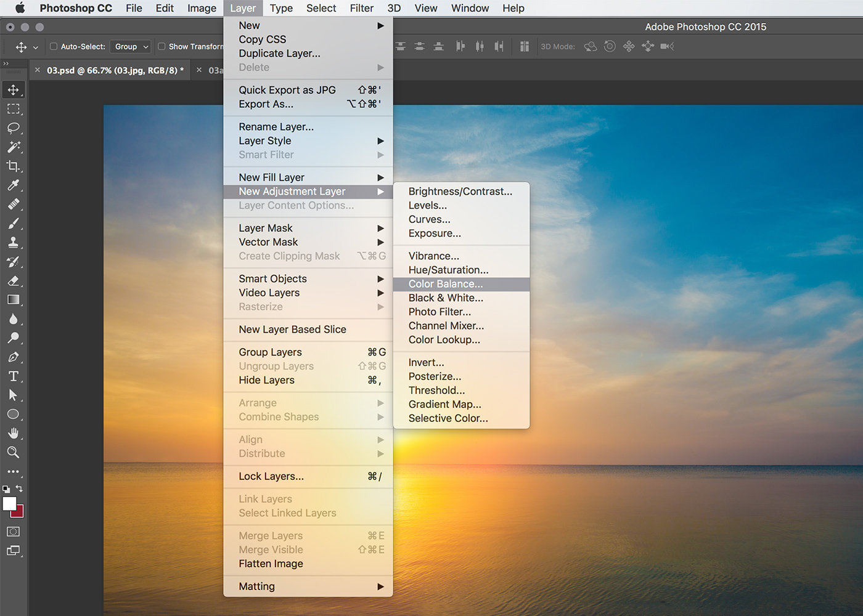Select Quick Export as JPG
This screenshot has height=616, width=863.
coord(308,90)
